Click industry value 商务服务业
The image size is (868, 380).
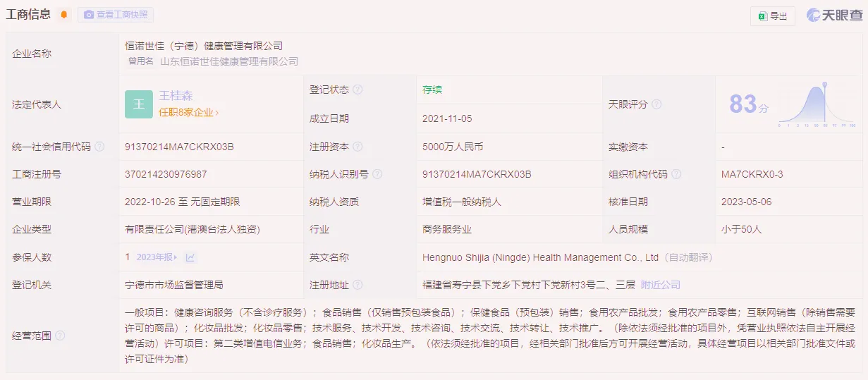click(447, 229)
